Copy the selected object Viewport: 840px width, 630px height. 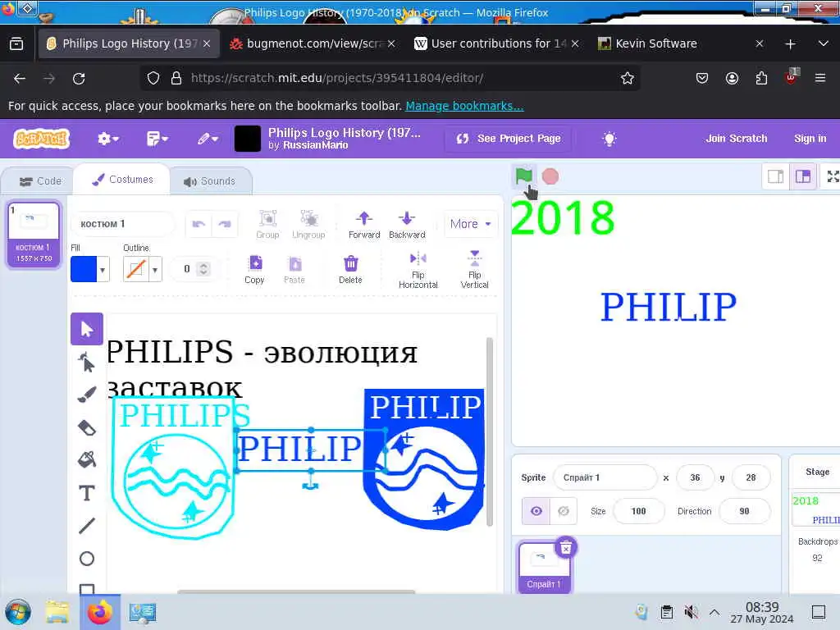(x=255, y=269)
